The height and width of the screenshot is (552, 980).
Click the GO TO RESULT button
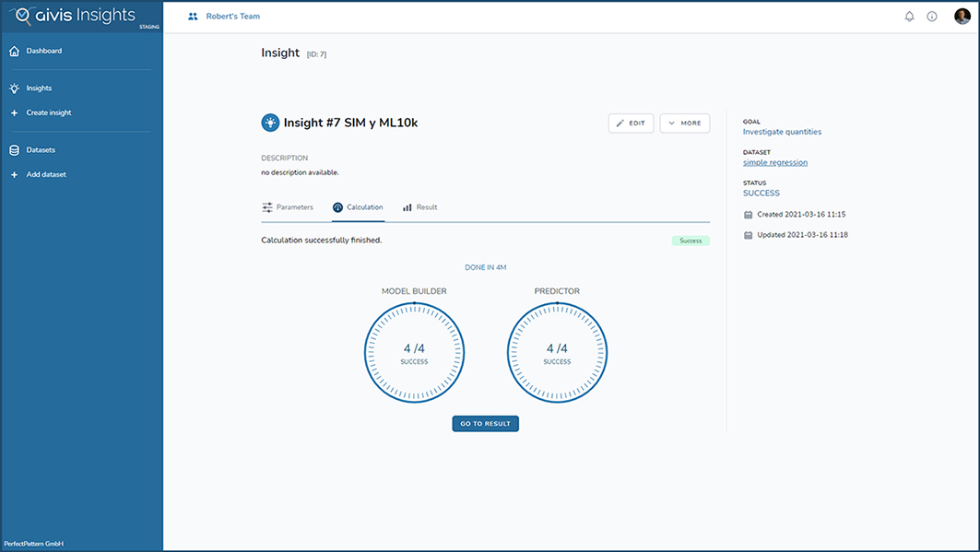pyautogui.click(x=485, y=424)
